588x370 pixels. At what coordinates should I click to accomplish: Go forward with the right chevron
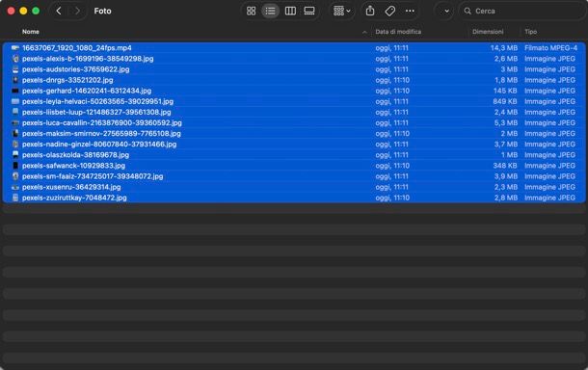pos(77,11)
